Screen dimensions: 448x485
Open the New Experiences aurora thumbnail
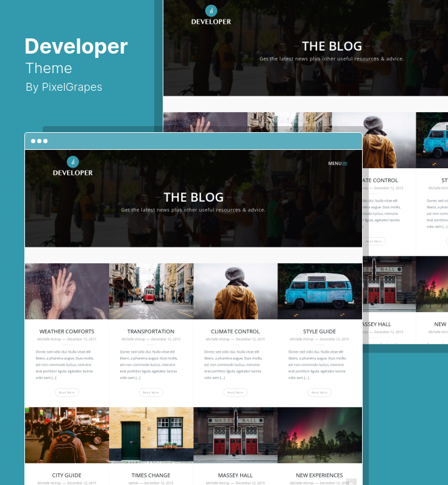(x=320, y=435)
